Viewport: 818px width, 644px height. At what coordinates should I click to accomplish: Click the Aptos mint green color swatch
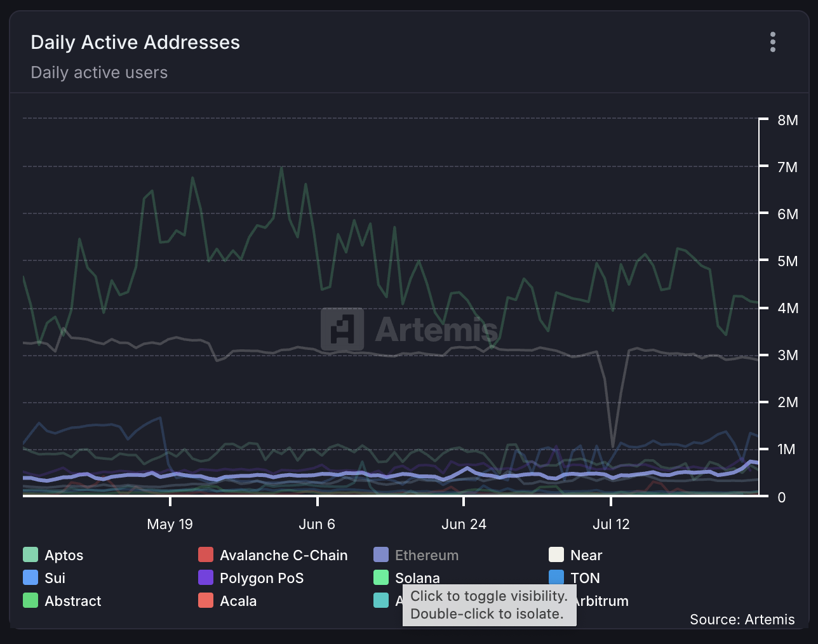[30, 554]
